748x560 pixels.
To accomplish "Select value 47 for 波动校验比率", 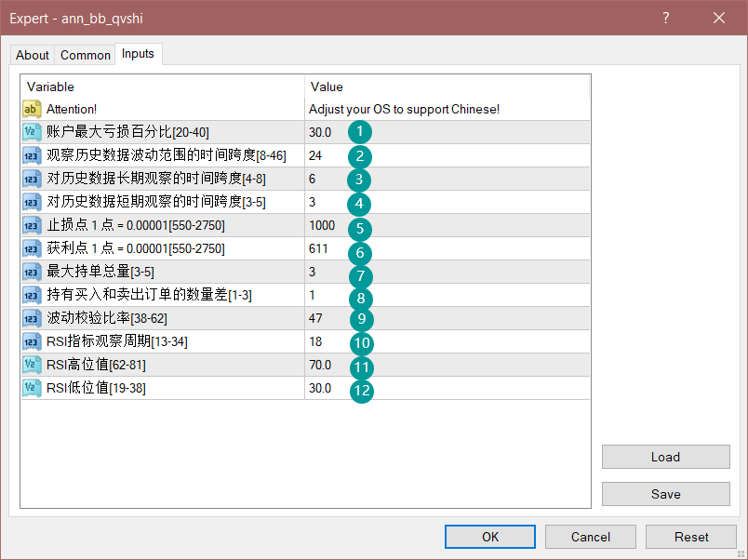I will [315, 319].
